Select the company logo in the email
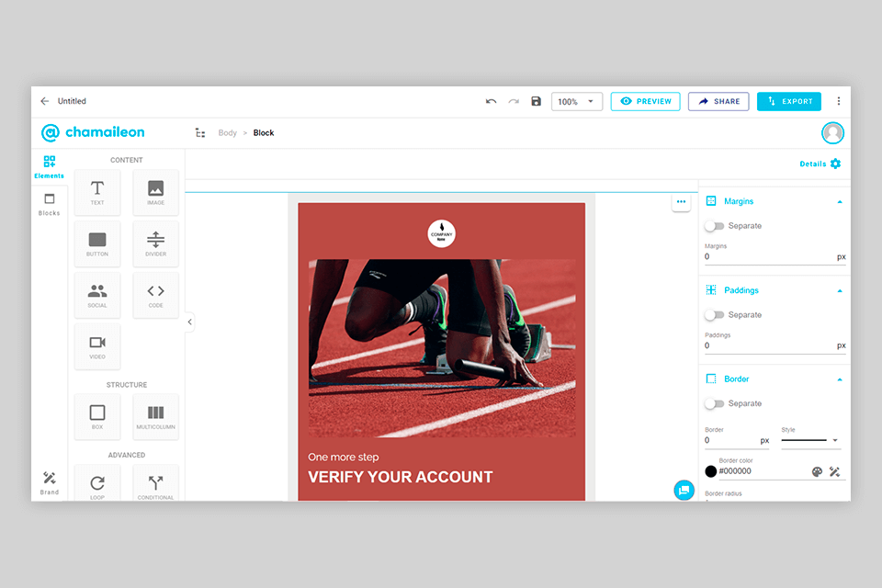882x588 pixels. pyautogui.click(x=442, y=233)
